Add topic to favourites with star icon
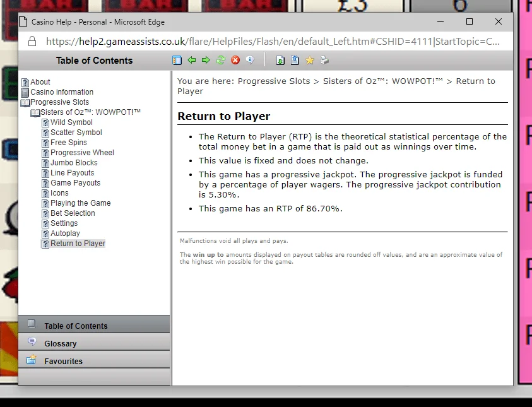Image resolution: width=532 pixels, height=407 pixels. (x=310, y=61)
